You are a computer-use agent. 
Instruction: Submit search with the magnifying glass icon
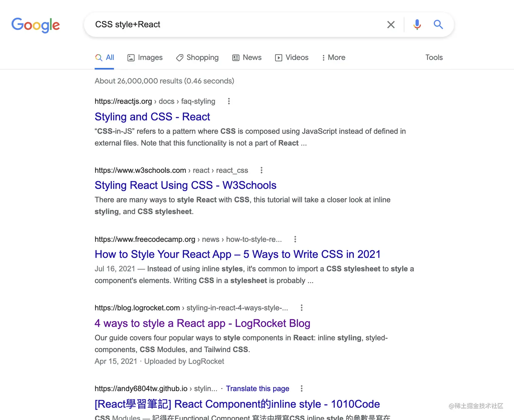(x=438, y=24)
